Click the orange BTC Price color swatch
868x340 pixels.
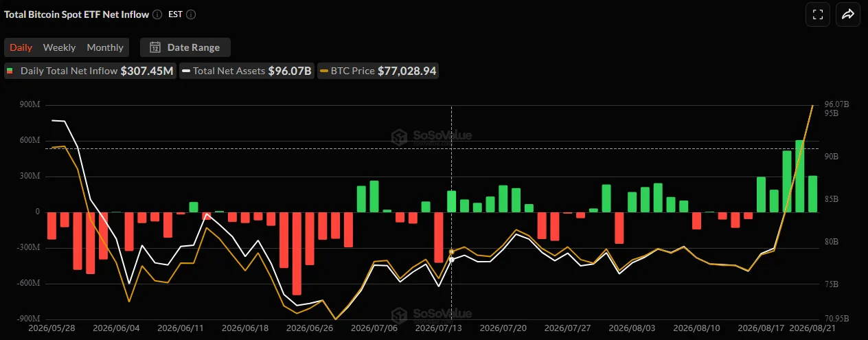tap(323, 71)
